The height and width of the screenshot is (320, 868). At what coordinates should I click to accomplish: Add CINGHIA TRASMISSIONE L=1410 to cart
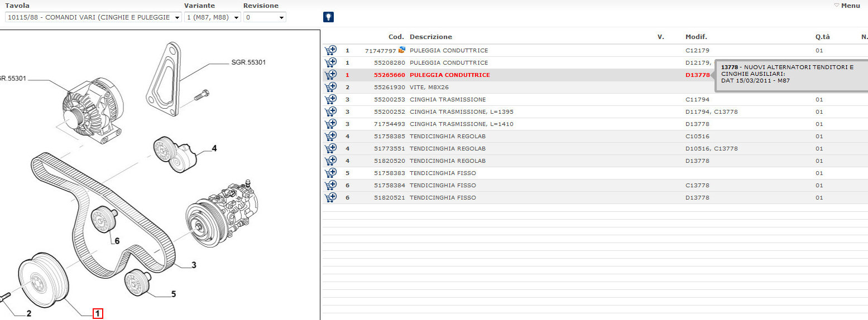pyautogui.click(x=330, y=124)
